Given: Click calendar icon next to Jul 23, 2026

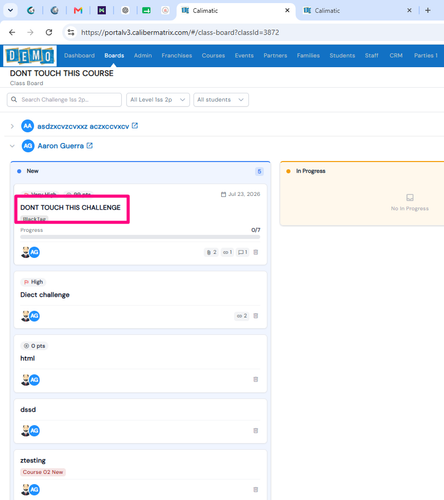Looking at the screenshot, I should tap(223, 194).
